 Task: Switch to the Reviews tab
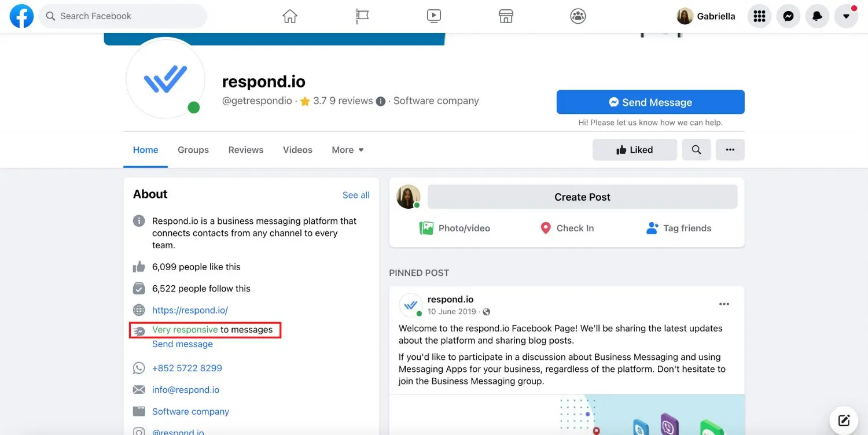(246, 150)
